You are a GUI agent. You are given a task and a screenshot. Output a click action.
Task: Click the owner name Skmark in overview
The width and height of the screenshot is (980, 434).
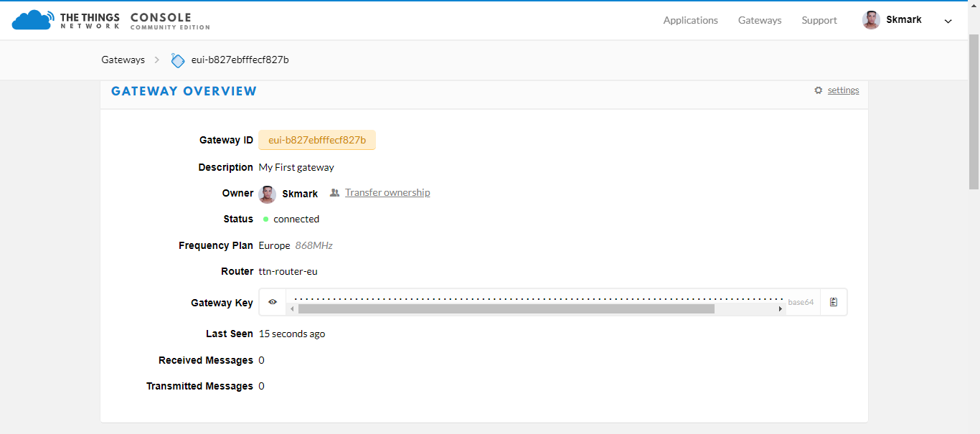pos(300,194)
